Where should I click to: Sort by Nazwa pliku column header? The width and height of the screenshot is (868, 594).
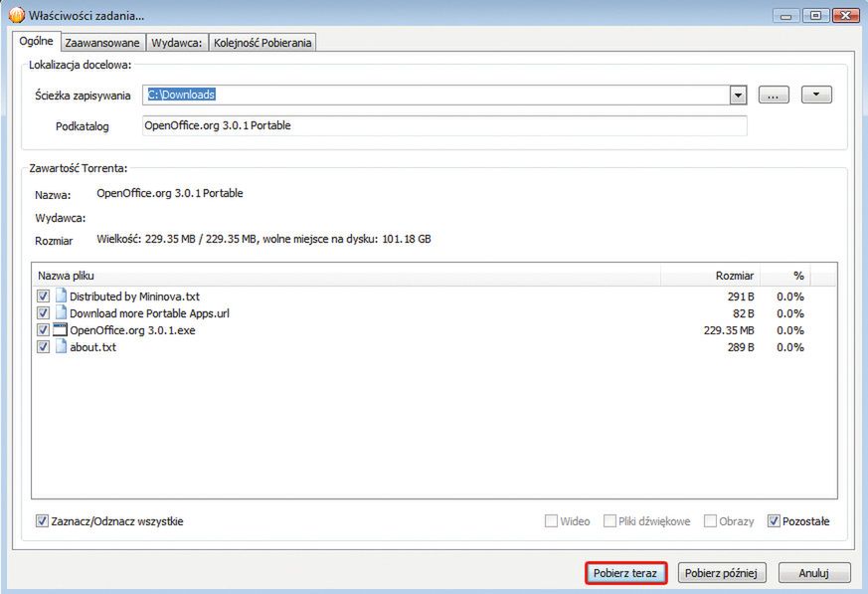coord(346,276)
